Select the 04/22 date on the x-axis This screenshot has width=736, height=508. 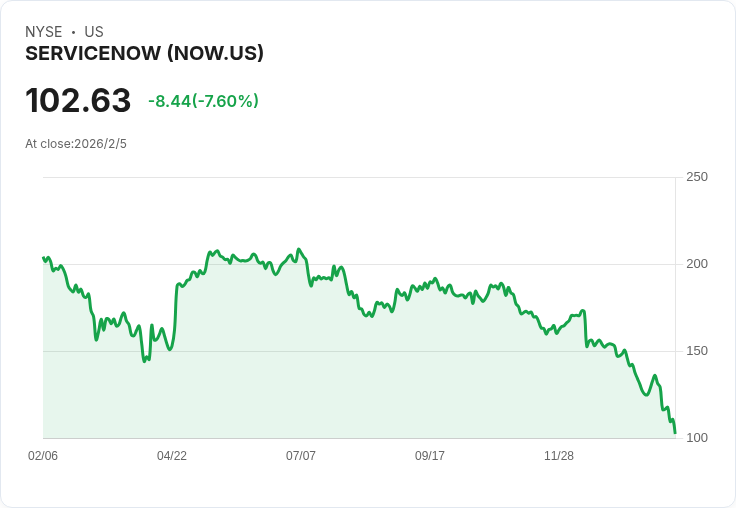click(x=172, y=456)
